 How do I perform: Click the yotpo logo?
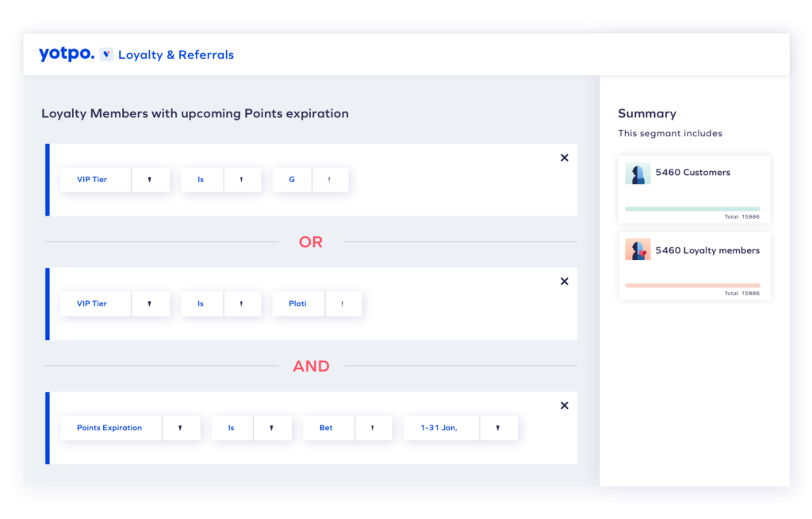[65, 53]
